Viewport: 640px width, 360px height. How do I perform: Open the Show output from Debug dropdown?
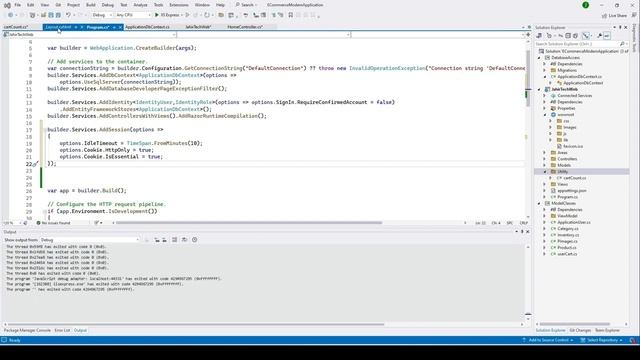pyautogui.click(x=90, y=240)
